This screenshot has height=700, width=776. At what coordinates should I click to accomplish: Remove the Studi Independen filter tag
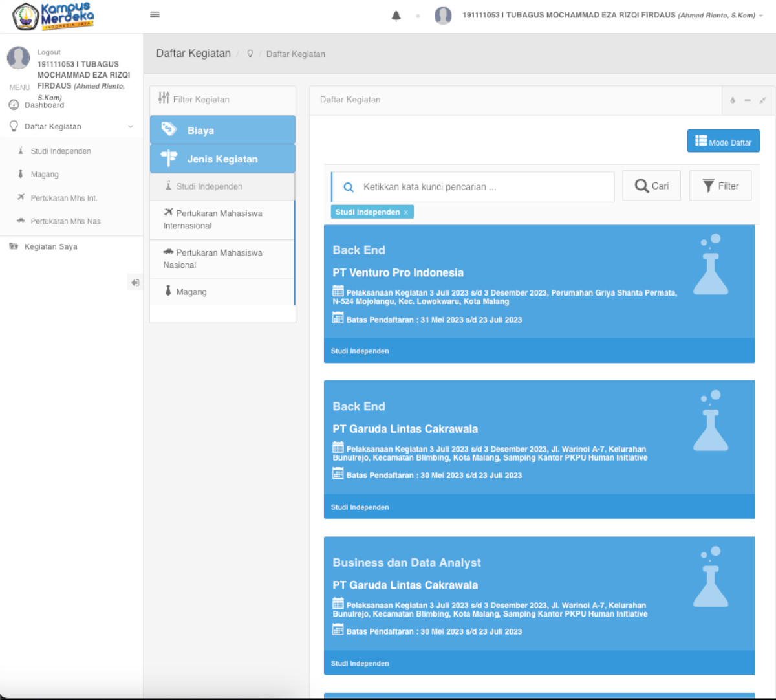point(405,212)
